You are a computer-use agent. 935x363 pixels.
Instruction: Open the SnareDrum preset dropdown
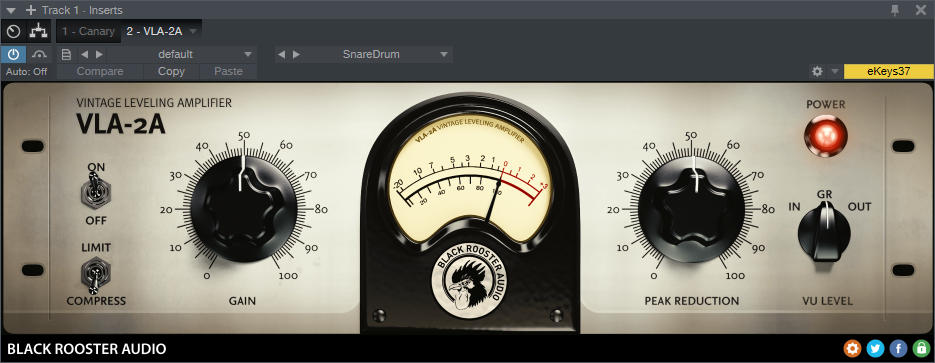coord(444,54)
